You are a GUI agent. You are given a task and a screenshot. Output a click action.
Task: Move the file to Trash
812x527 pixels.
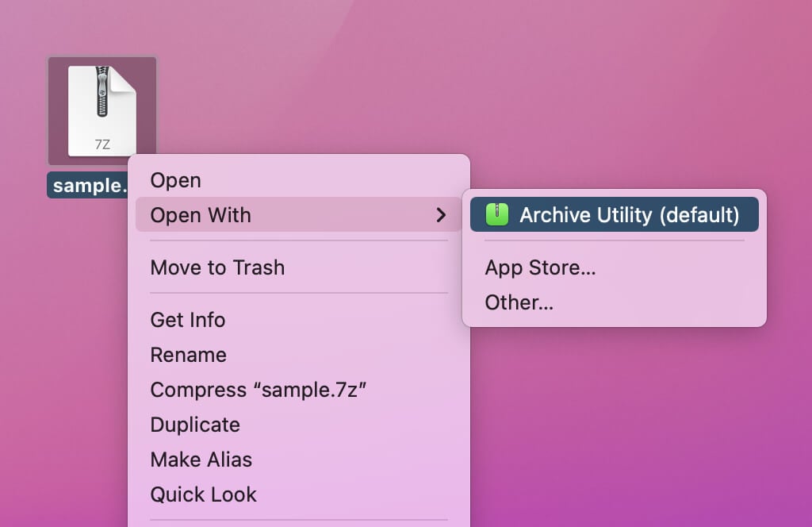coord(217,267)
